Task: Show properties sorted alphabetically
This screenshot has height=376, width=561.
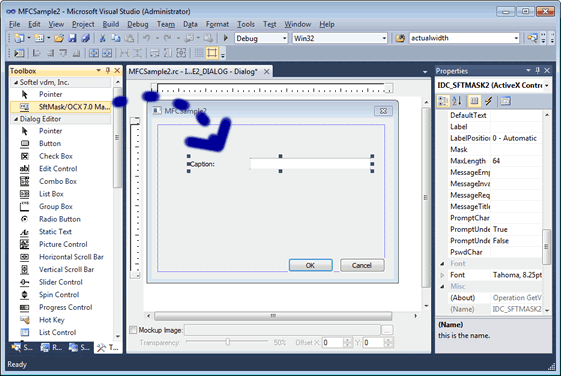Action: [x=457, y=101]
